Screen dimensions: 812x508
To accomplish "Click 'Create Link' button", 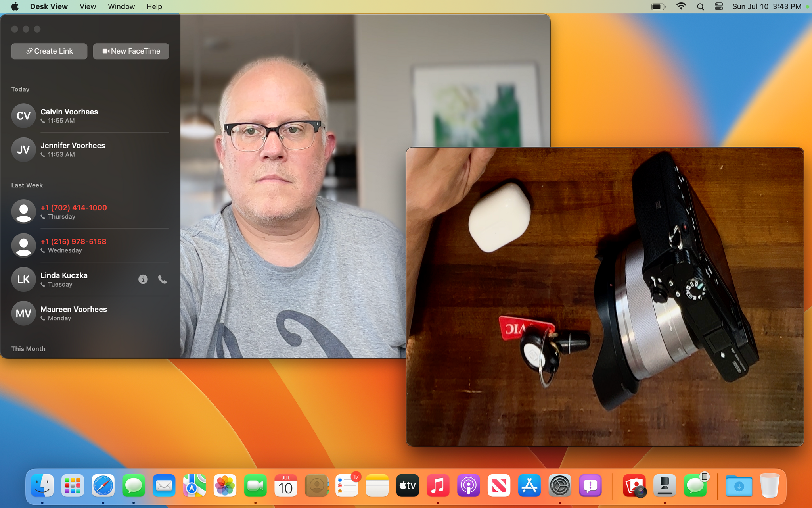I will click(49, 51).
